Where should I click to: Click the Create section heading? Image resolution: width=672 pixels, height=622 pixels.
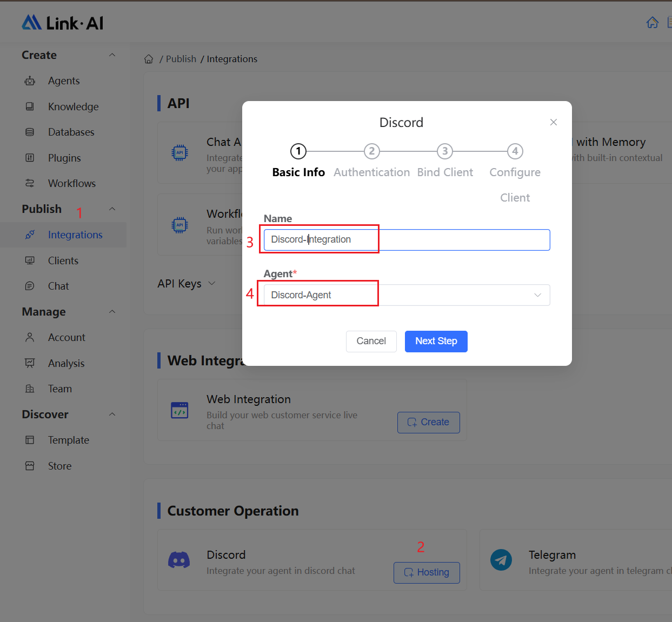[x=39, y=55]
